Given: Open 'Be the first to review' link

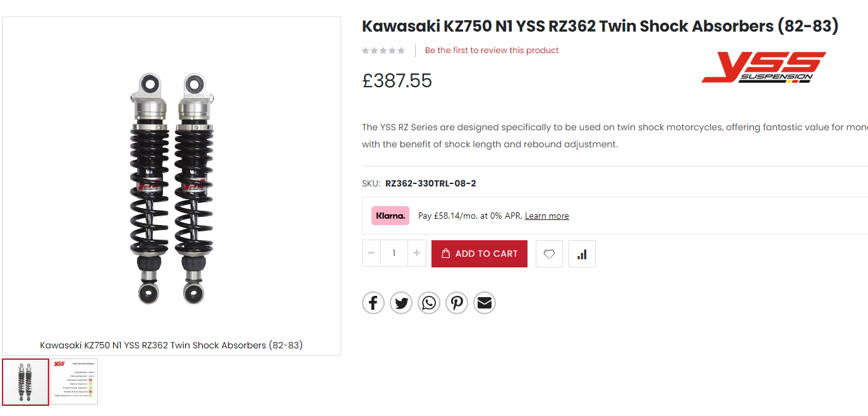Looking at the screenshot, I should (491, 51).
